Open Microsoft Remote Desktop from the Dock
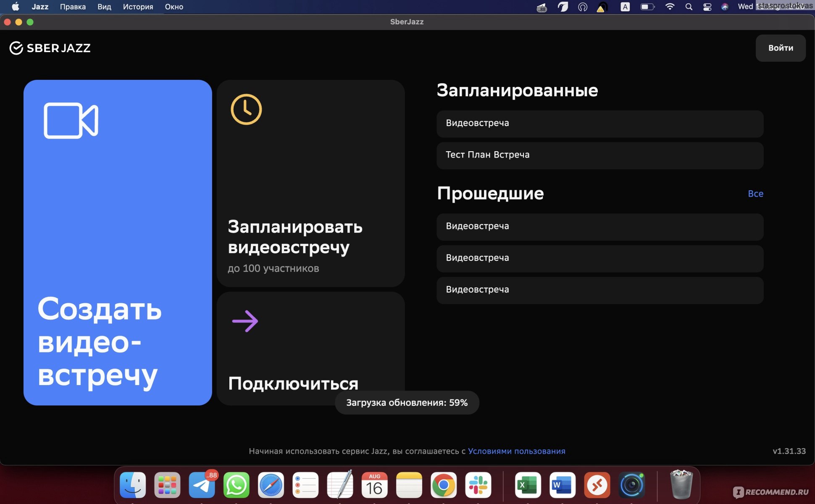Viewport: 815px width, 504px height. tap(597, 485)
